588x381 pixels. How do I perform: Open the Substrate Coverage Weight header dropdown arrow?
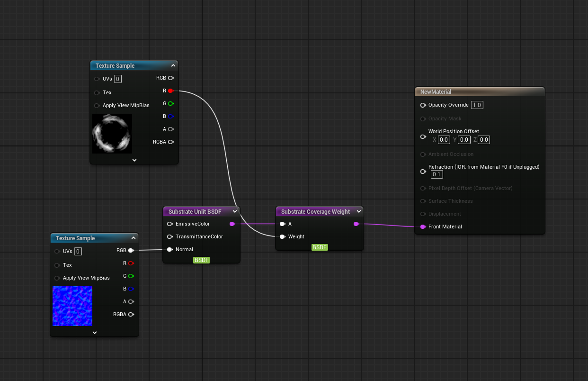(x=358, y=211)
